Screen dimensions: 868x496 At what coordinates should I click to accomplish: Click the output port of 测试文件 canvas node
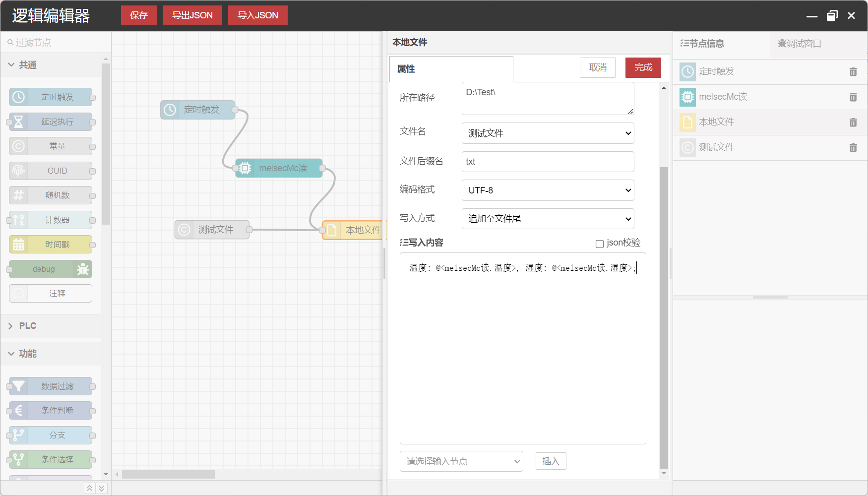click(249, 230)
